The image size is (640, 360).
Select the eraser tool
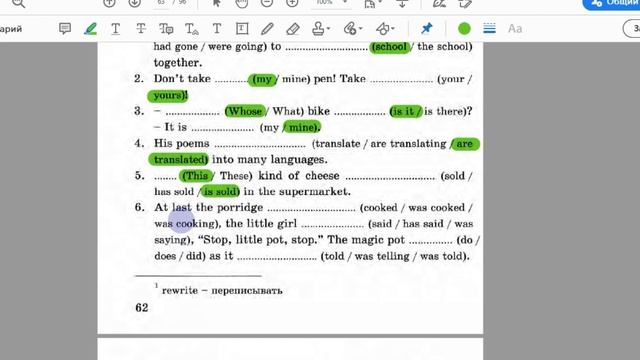(x=293, y=29)
